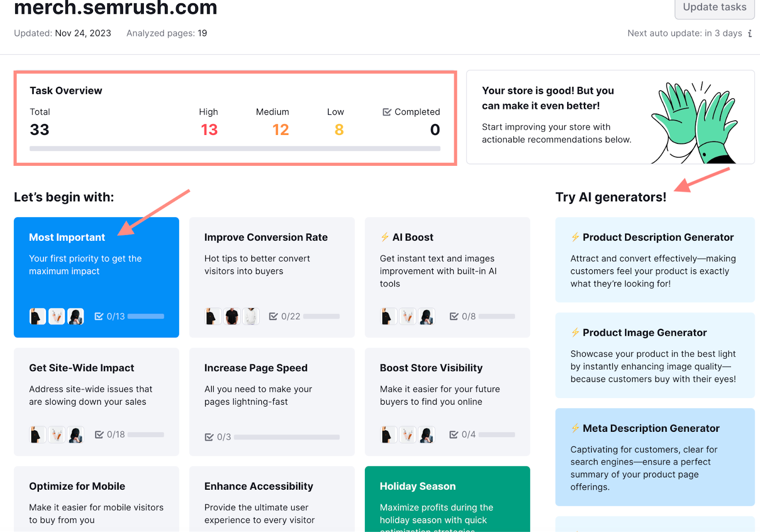Click black cap thumbnail on Most Important card
The height and width of the screenshot is (532, 760).
[76, 316]
